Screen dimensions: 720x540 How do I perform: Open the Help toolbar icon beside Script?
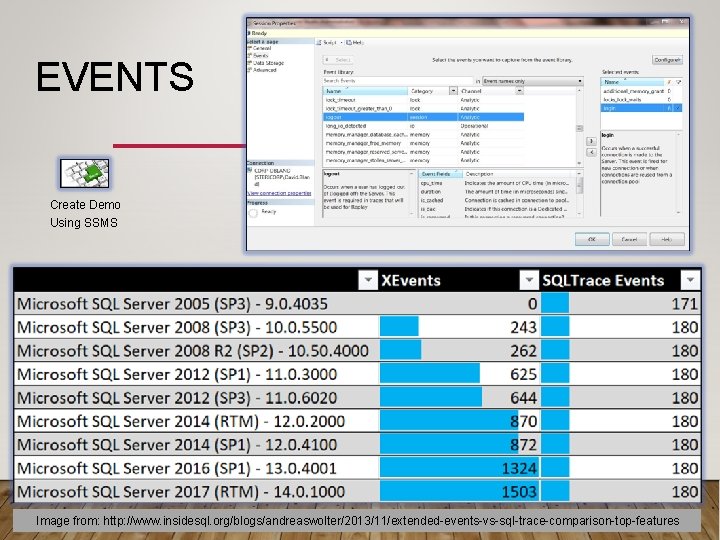click(x=349, y=43)
